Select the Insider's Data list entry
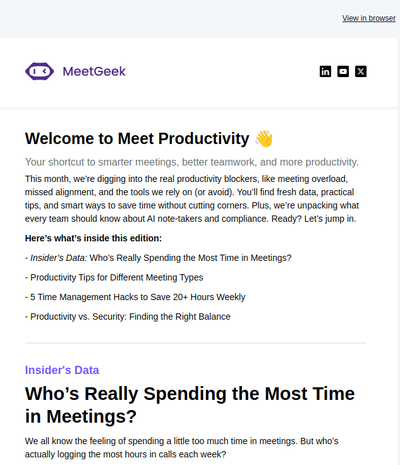The width and height of the screenshot is (400, 465). tap(158, 258)
